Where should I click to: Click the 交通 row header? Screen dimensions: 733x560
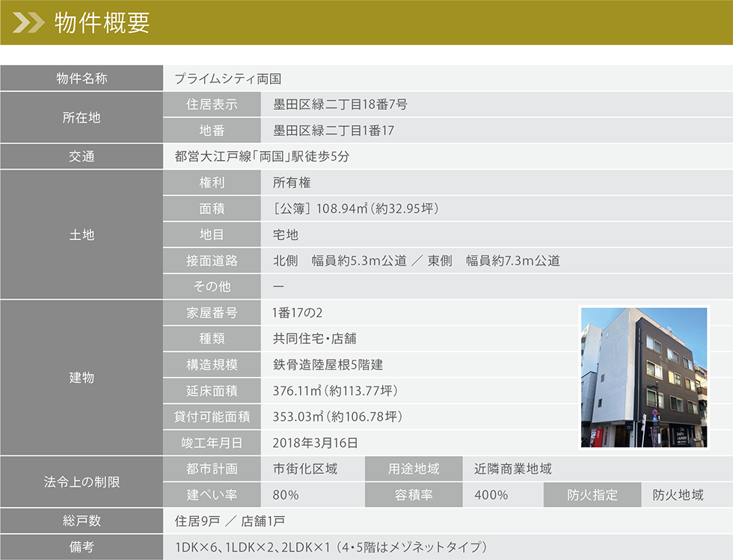(82, 157)
